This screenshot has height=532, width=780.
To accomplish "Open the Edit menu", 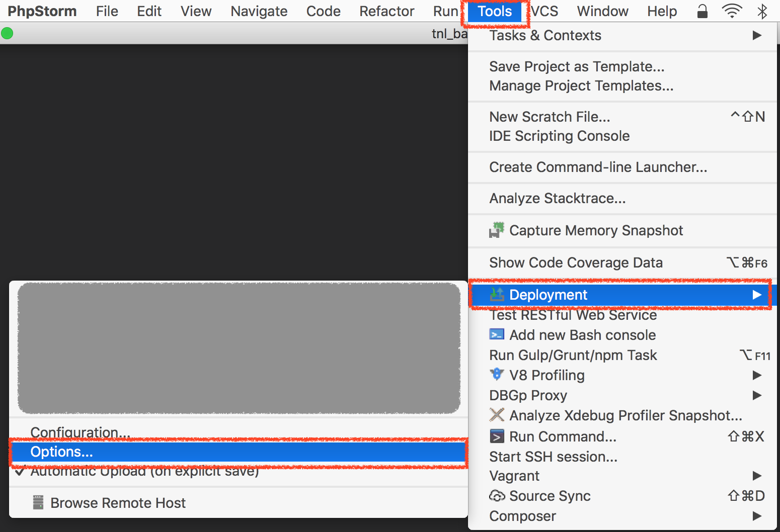I will pyautogui.click(x=149, y=11).
